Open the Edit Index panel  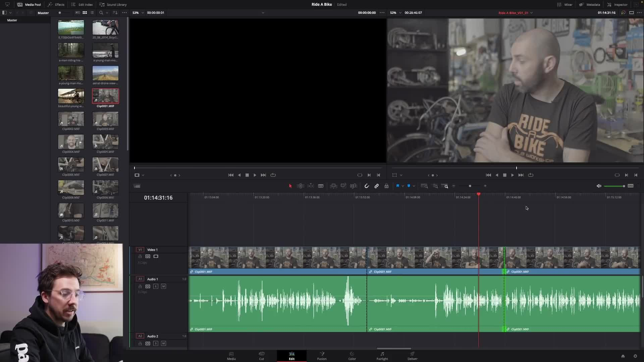pyautogui.click(x=82, y=4)
